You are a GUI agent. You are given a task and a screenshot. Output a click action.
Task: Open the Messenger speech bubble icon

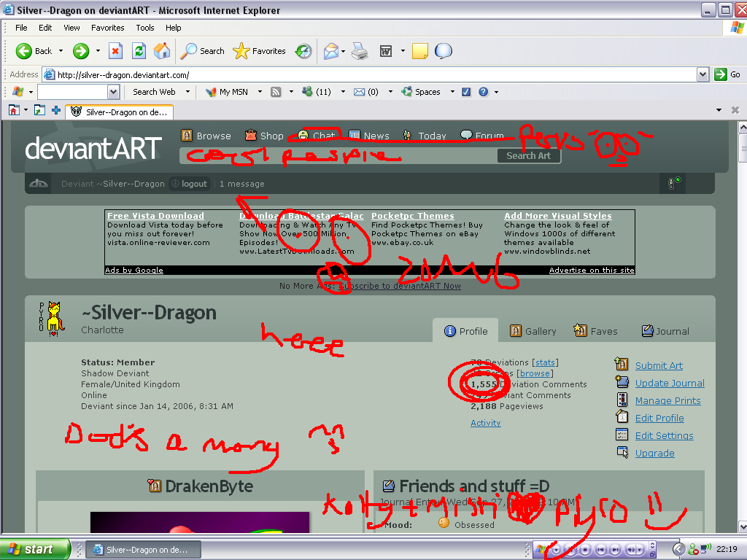click(x=443, y=51)
